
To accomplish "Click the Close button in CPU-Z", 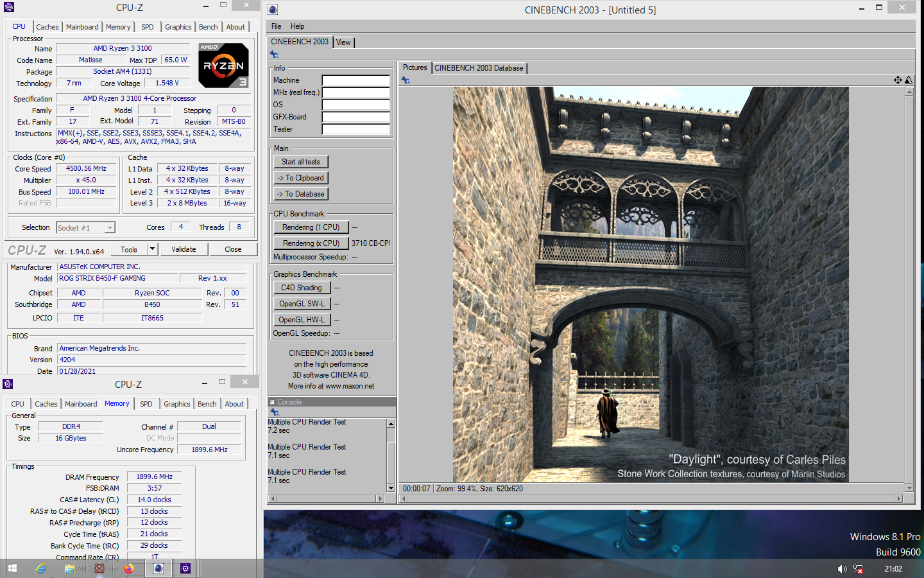I will tap(233, 249).
